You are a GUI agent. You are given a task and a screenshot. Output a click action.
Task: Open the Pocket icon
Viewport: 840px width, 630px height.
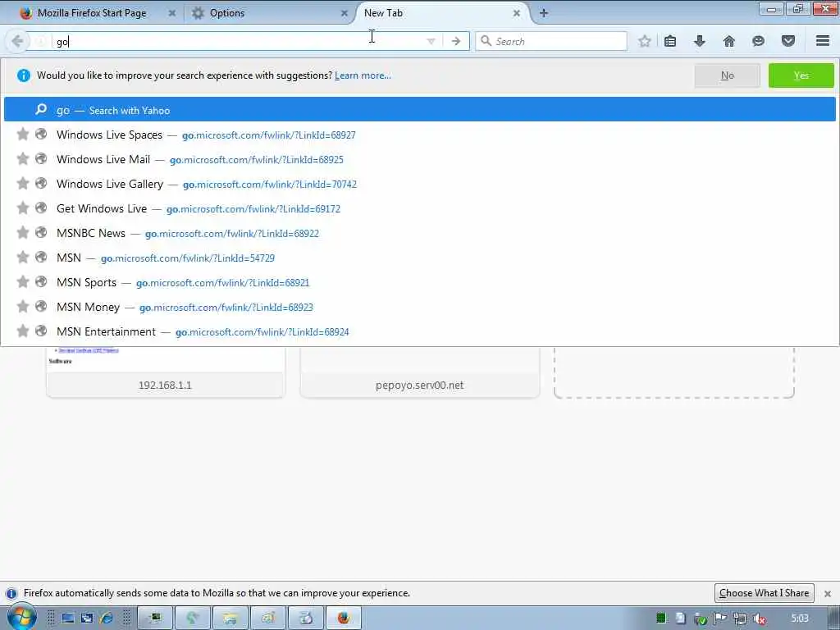tap(788, 41)
